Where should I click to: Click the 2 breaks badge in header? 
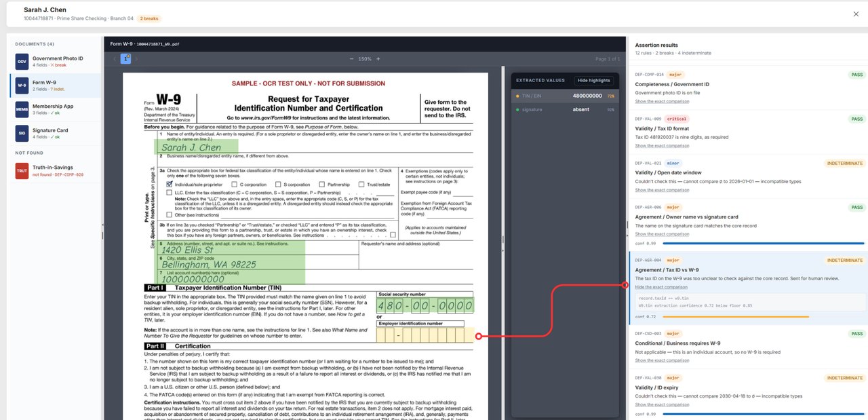tap(150, 18)
